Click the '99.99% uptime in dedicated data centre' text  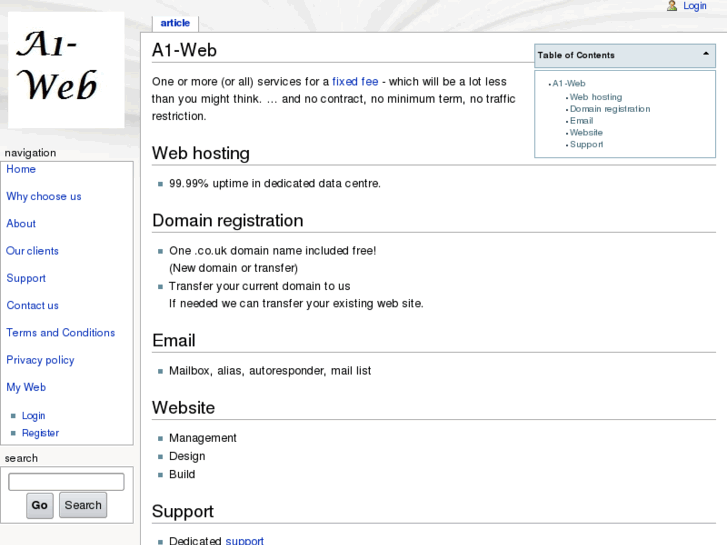[x=275, y=184]
